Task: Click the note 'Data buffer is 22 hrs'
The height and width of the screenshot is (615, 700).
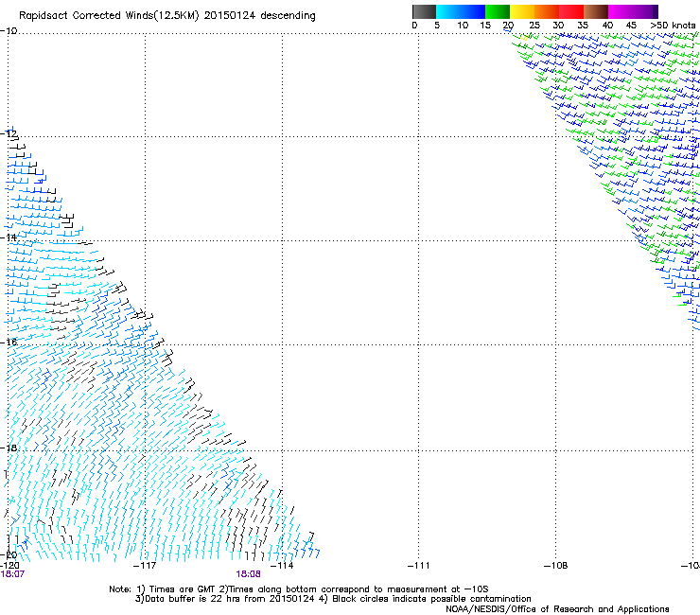Action: click(193, 599)
